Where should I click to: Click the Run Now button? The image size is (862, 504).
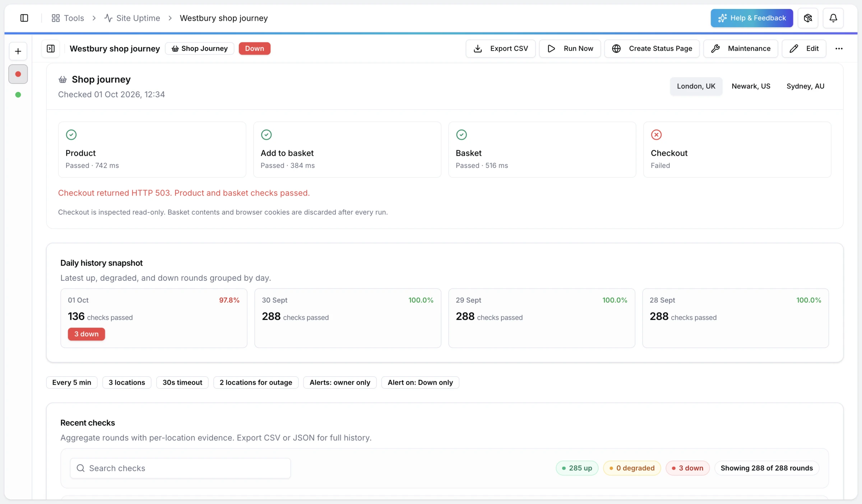point(570,48)
